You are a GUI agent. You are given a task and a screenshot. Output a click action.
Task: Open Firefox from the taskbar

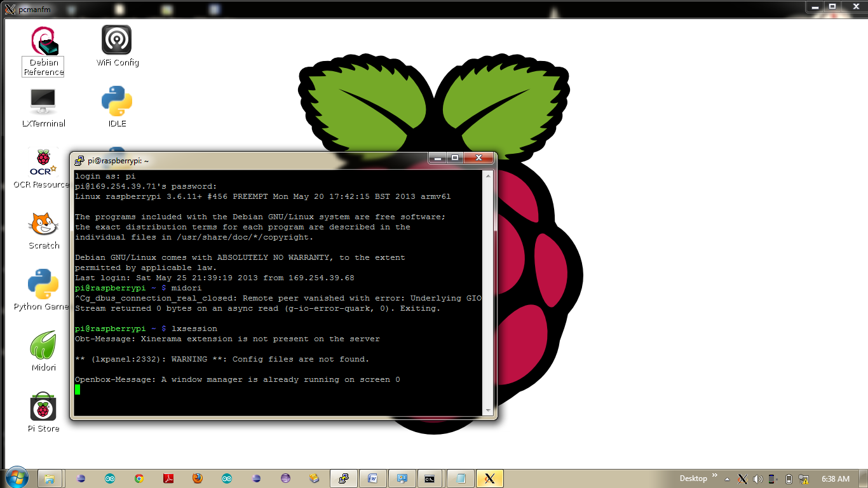[198, 478]
